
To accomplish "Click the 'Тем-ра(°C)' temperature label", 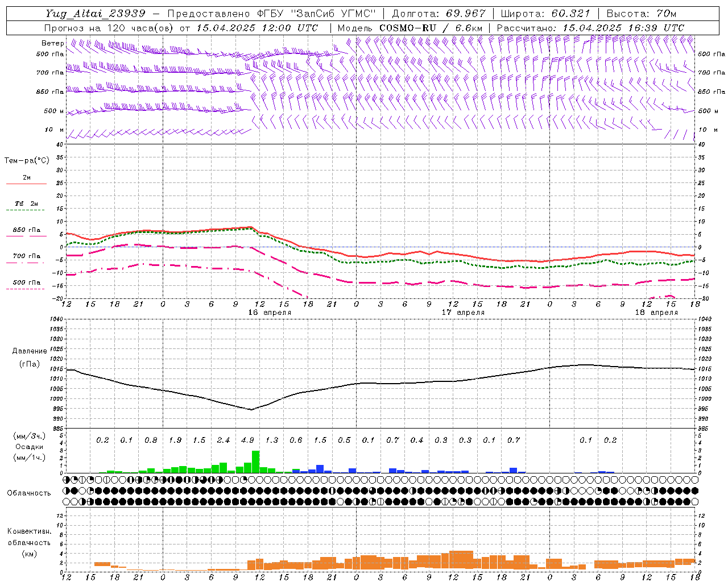I will [x=27, y=161].
